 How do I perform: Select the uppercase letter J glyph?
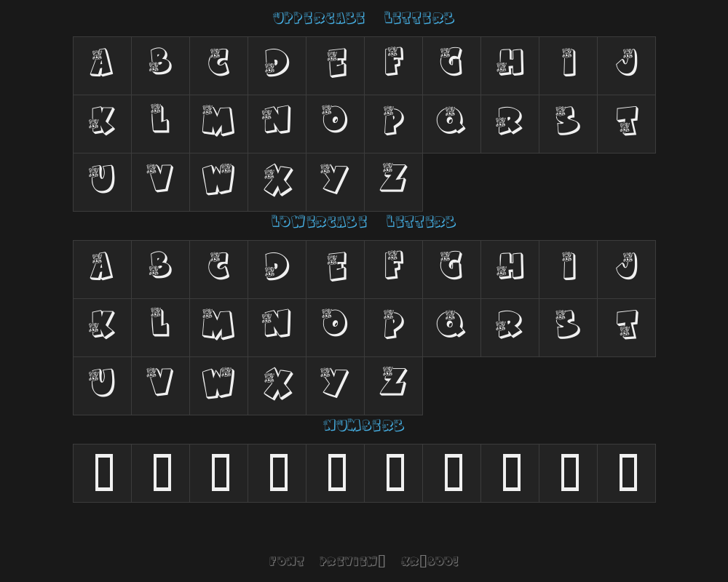pyautogui.click(x=626, y=65)
